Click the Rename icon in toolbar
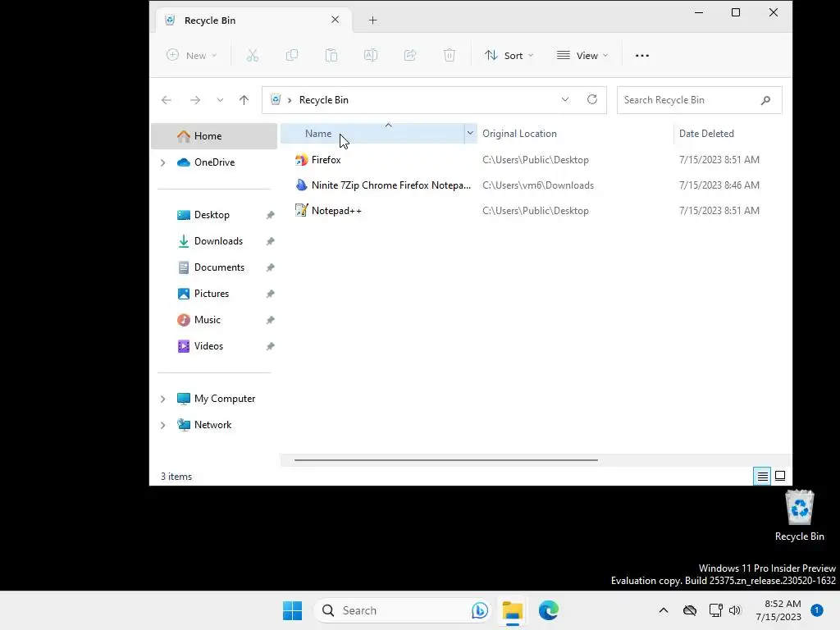840x630 pixels. (371, 55)
